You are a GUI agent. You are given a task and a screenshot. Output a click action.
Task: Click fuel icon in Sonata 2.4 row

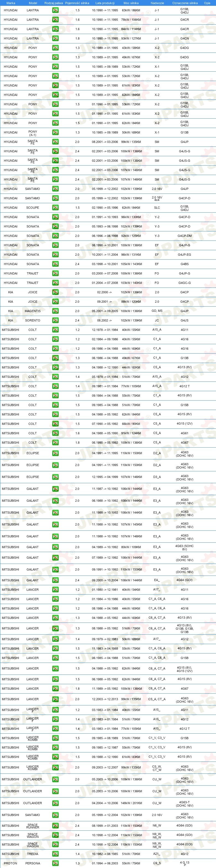(56, 264)
